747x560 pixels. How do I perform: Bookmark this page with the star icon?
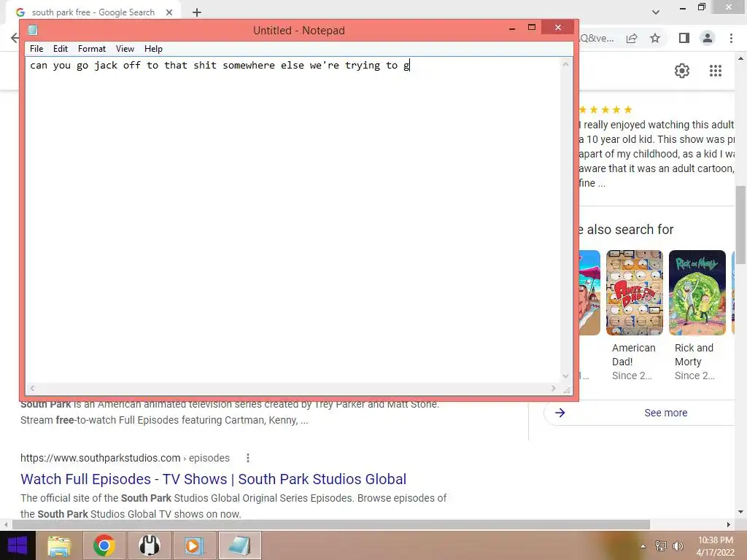[655, 38]
